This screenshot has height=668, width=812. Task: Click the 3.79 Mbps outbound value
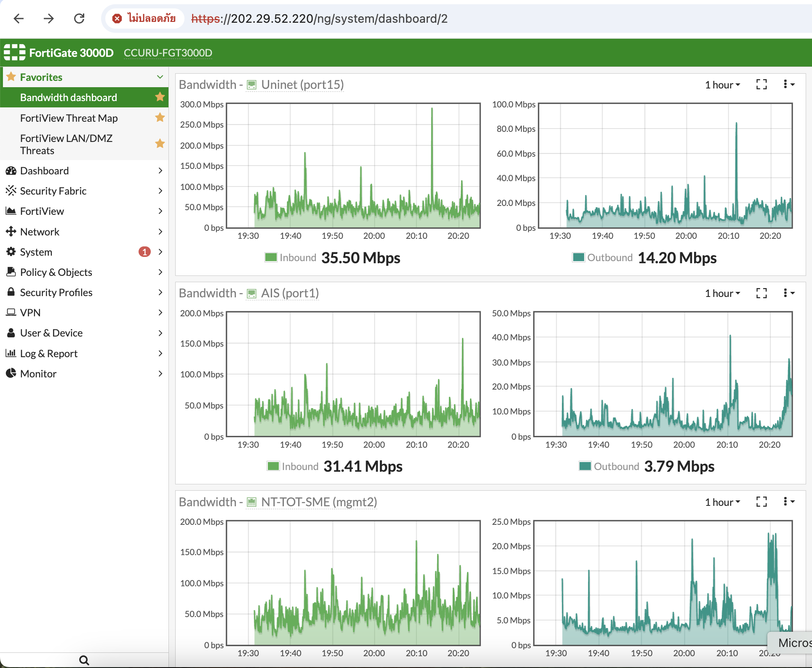(x=679, y=466)
